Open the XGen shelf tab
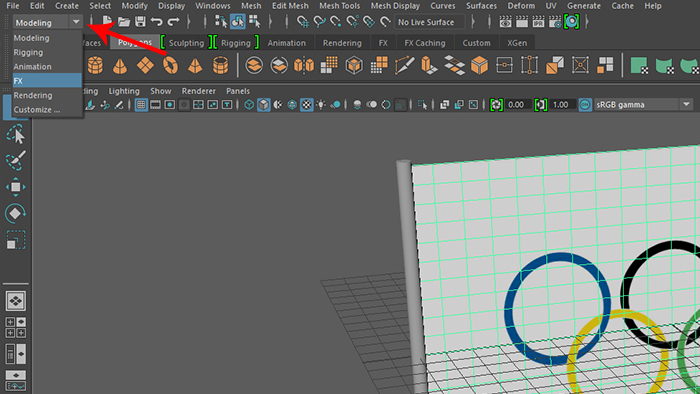This screenshot has width=700, height=394. pyautogui.click(x=517, y=43)
